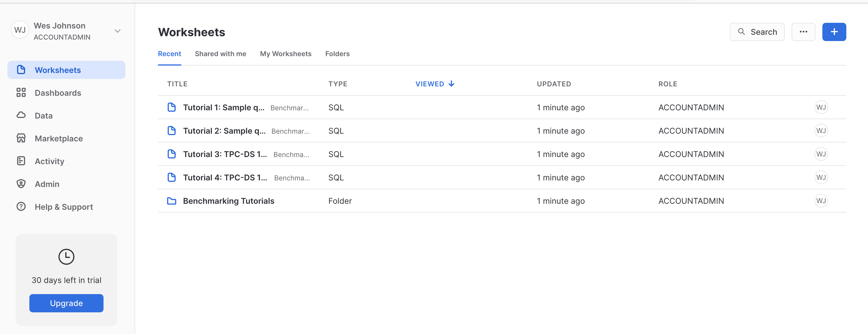This screenshot has width=868, height=334.
Task: Expand the Wes Johnson account dropdown chevron
Action: [117, 31]
